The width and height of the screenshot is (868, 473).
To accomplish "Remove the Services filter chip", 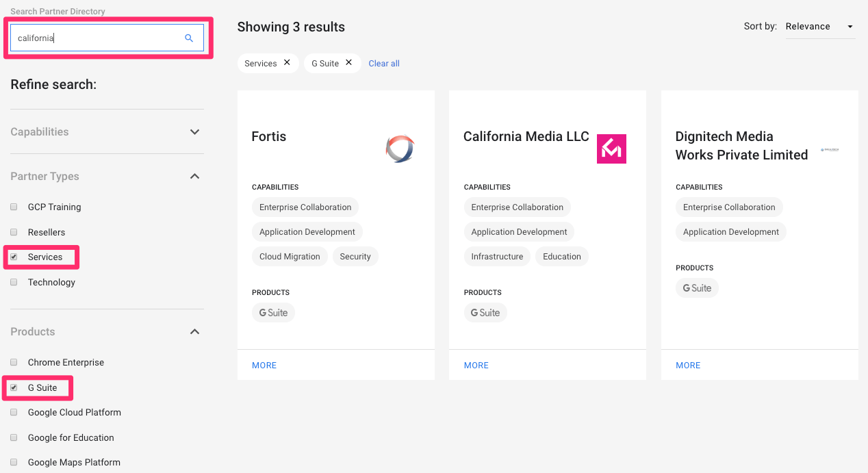I will point(287,62).
